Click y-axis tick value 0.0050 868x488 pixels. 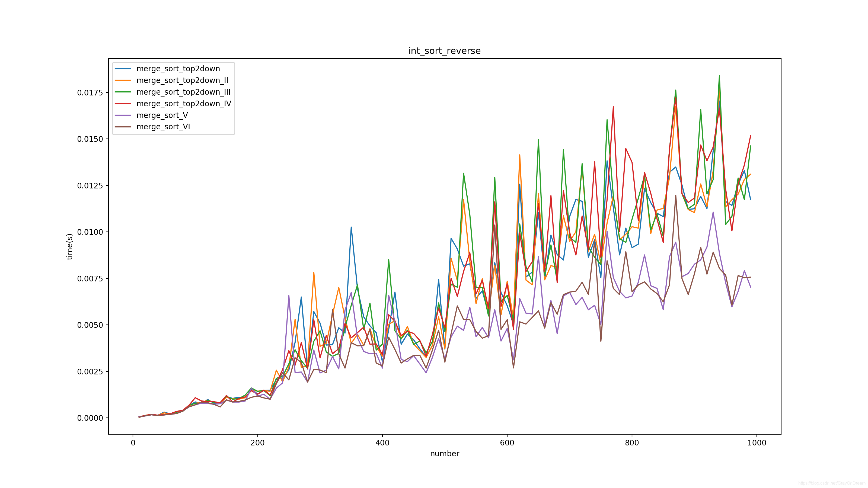tap(90, 325)
